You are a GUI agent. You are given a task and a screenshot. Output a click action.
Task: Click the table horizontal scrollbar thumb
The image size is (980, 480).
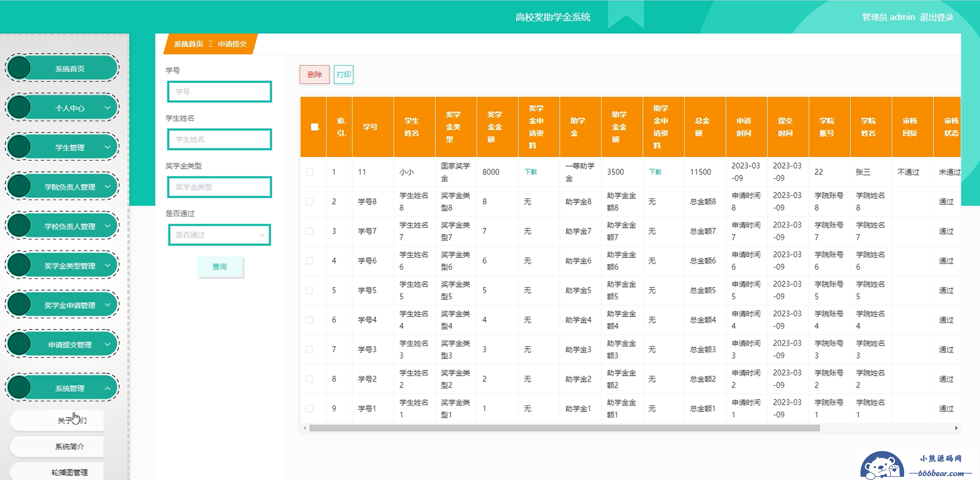(x=565, y=428)
